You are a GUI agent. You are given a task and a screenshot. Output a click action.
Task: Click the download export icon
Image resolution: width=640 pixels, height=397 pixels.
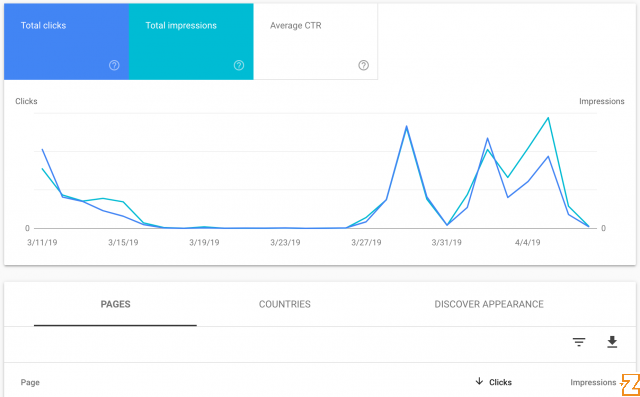pos(612,342)
